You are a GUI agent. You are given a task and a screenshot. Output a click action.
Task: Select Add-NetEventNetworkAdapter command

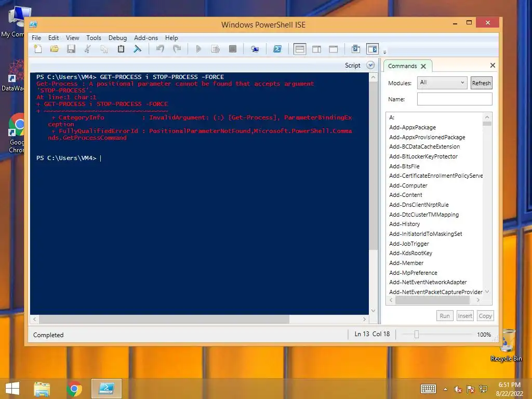(x=428, y=282)
